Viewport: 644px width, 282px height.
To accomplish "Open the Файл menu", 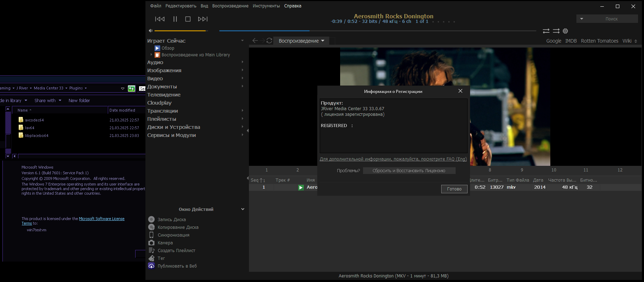I will tap(156, 6).
